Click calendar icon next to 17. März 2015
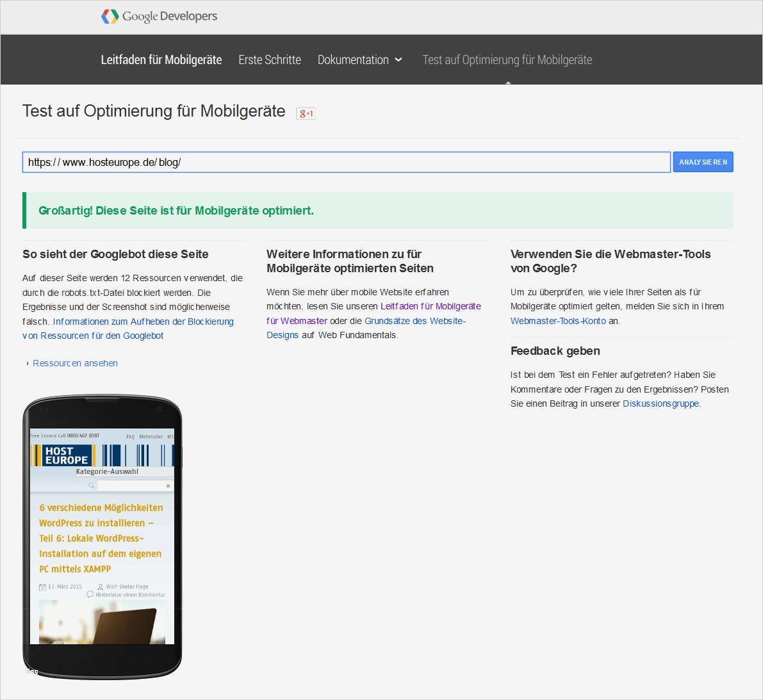The height and width of the screenshot is (700, 763). tap(42, 587)
